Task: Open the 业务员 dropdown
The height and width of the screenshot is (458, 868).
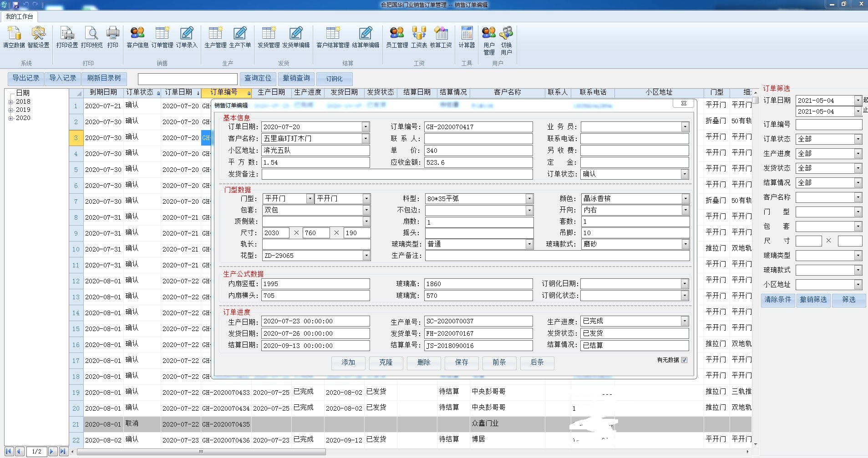Action: click(x=685, y=127)
